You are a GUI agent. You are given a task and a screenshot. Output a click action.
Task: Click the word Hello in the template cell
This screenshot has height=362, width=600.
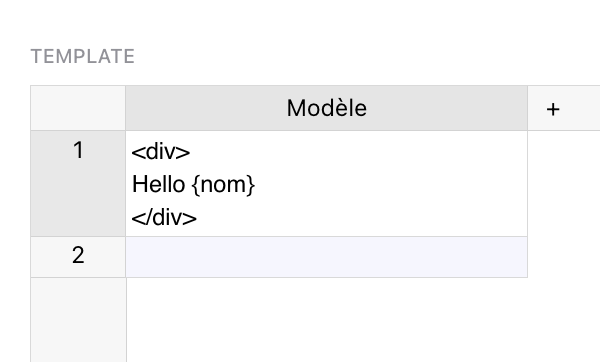pyautogui.click(x=158, y=184)
